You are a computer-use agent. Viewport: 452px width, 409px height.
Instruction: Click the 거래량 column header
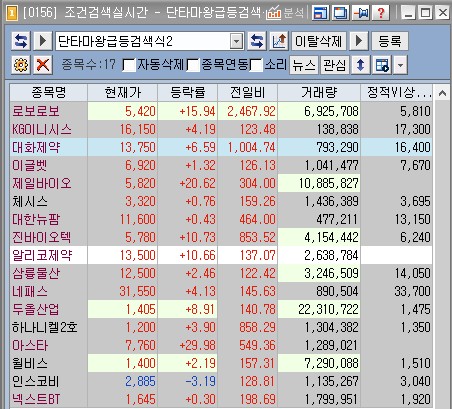point(319,92)
